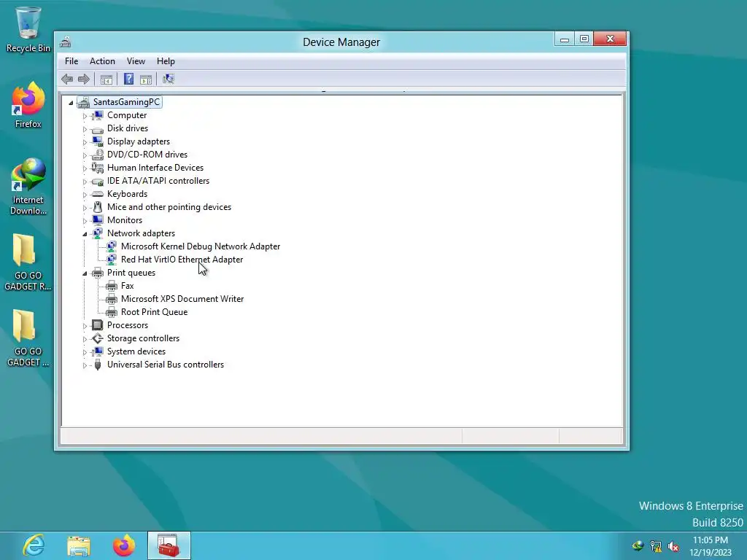
Task: Click the Display adapters icon
Action: 98,141
